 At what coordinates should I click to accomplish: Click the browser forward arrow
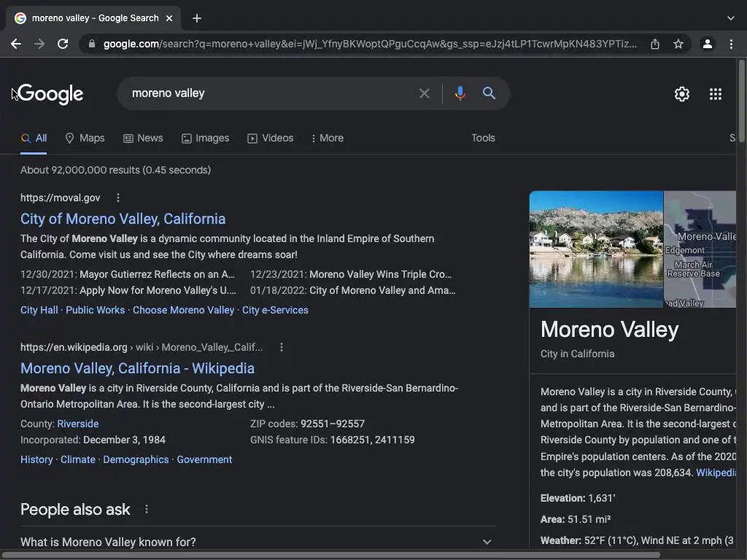click(x=39, y=44)
